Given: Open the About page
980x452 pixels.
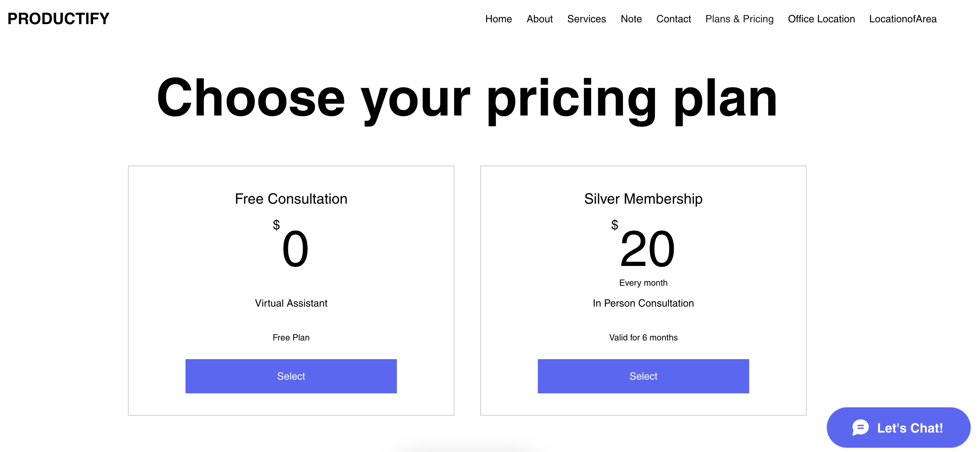Looking at the screenshot, I should 540,19.
